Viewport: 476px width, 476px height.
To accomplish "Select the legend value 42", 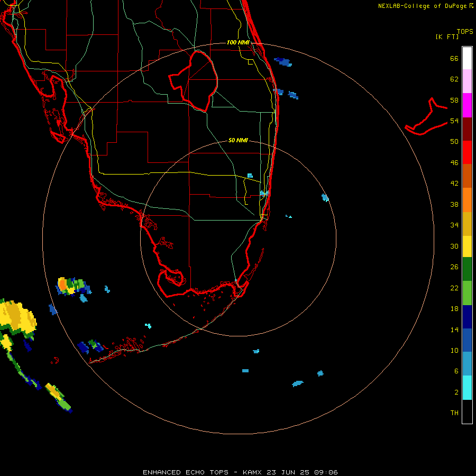I will [454, 183].
